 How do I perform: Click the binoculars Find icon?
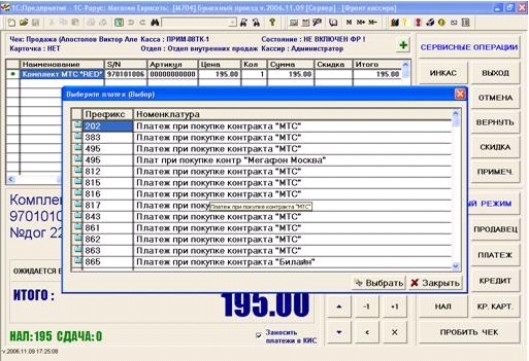[x=155, y=23]
